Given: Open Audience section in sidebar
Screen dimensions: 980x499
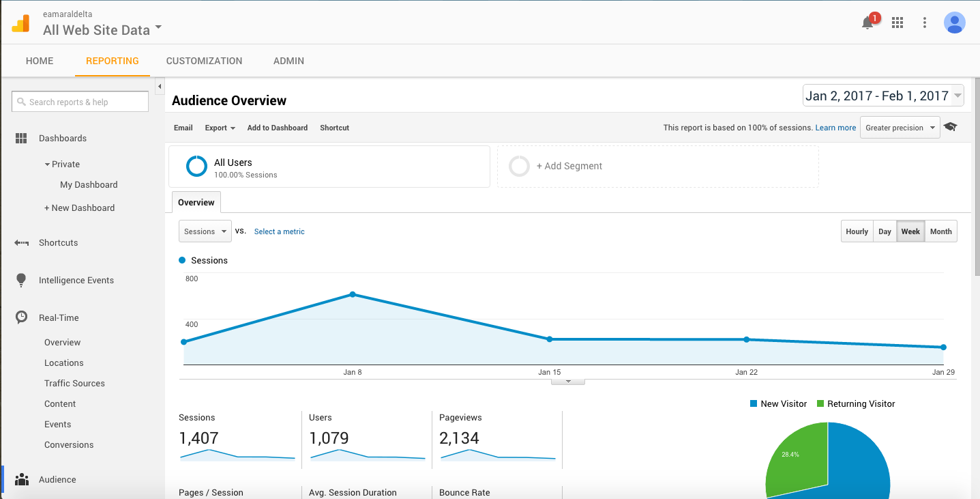Looking at the screenshot, I should [x=57, y=479].
